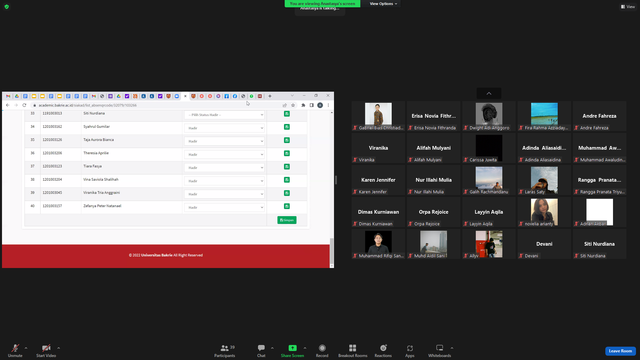Bookmark the page with the star icon
Image resolution: width=640 pixels, height=360 pixels.
(x=293, y=105)
